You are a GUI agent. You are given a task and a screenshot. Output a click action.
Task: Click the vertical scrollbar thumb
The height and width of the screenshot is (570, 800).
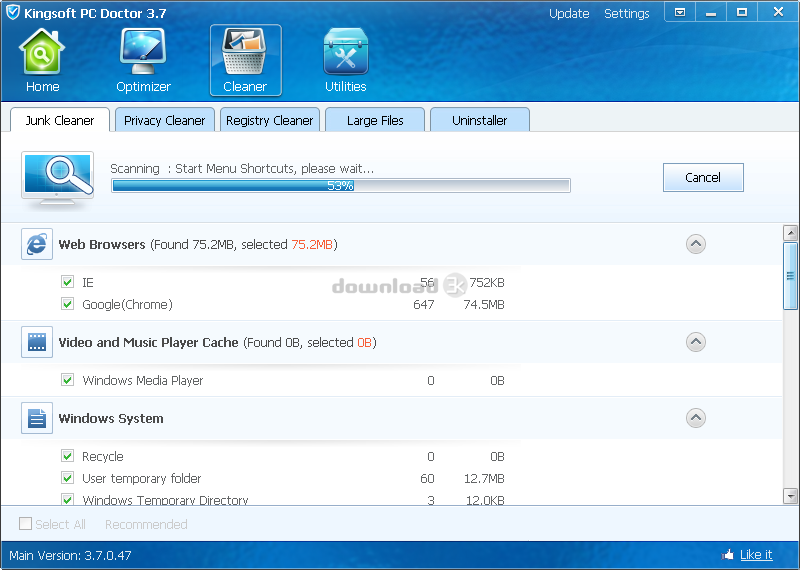[x=790, y=276]
